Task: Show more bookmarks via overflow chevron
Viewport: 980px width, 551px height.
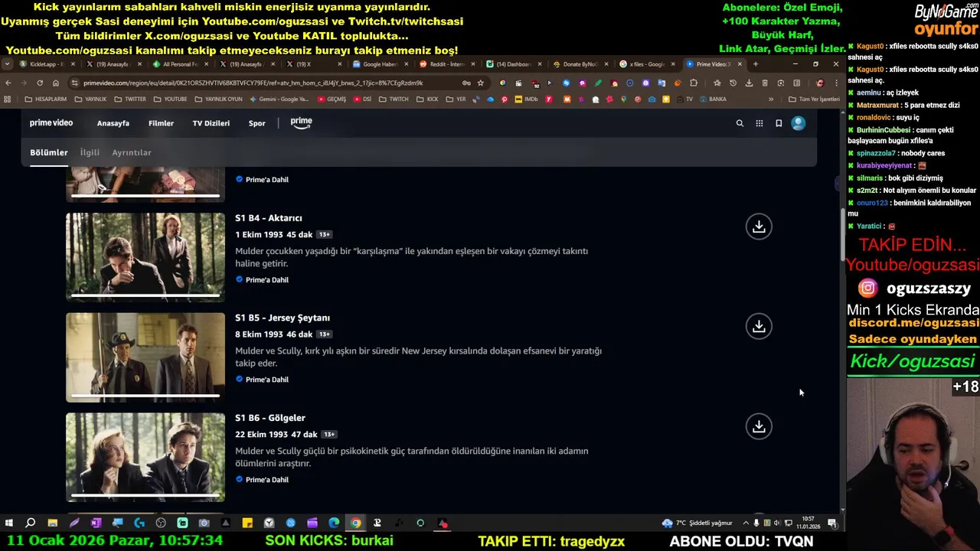Action: (x=771, y=99)
